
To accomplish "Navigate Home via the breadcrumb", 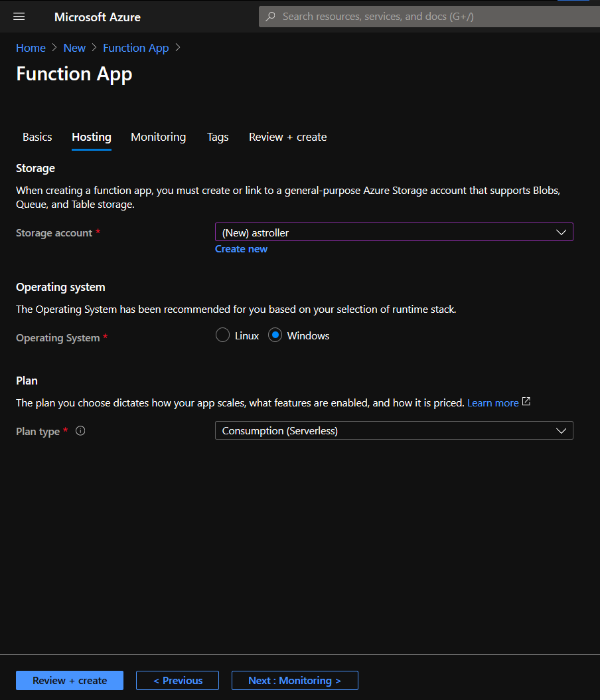I will [31, 47].
